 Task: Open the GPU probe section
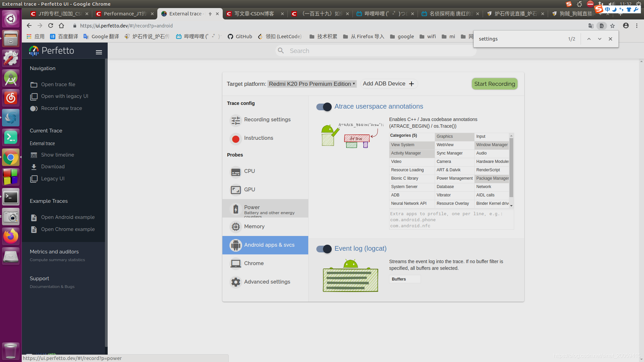coord(249,189)
